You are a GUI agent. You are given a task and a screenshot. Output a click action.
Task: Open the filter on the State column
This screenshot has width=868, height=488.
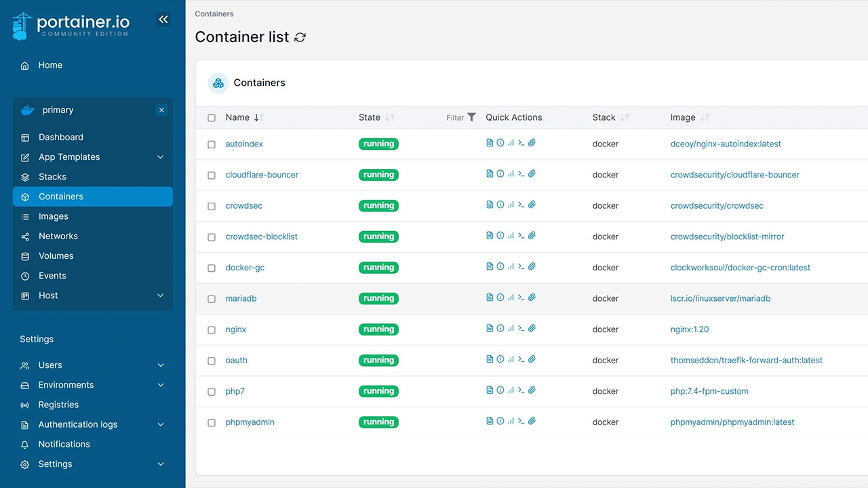tap(472, 117)
